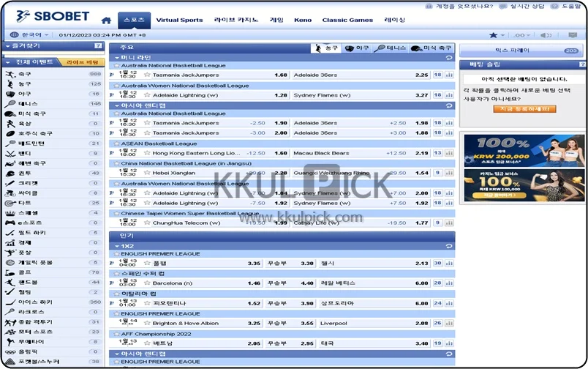Screen dimensions: 588x369
Task: Star the Barcelona (n) match
Action: pyautogui.click(x=147, y=283)
